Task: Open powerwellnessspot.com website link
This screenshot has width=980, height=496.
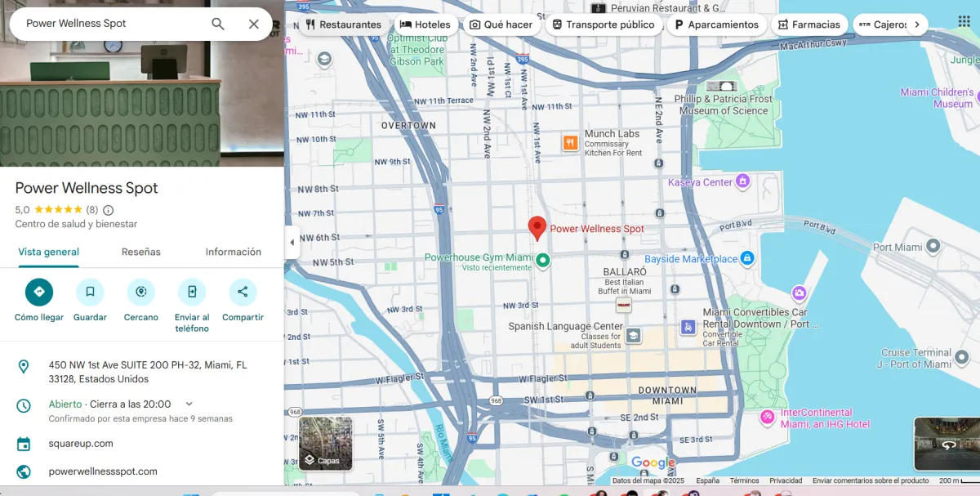Action: coord(103,471)
